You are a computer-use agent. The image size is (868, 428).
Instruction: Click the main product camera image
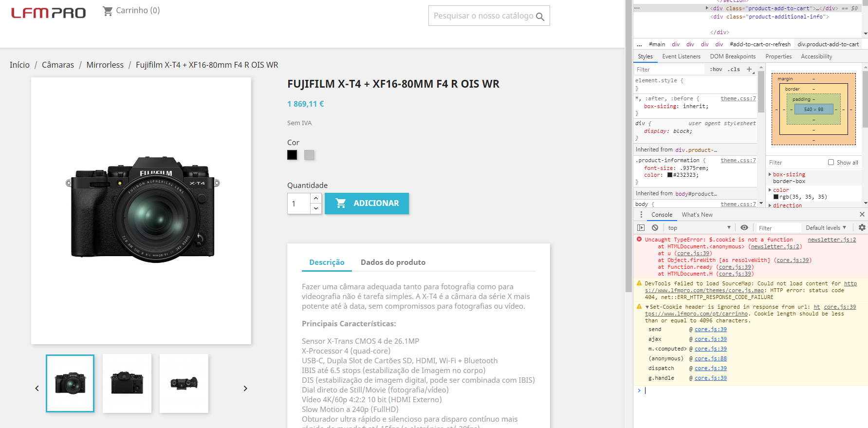(x=141, y=211)
